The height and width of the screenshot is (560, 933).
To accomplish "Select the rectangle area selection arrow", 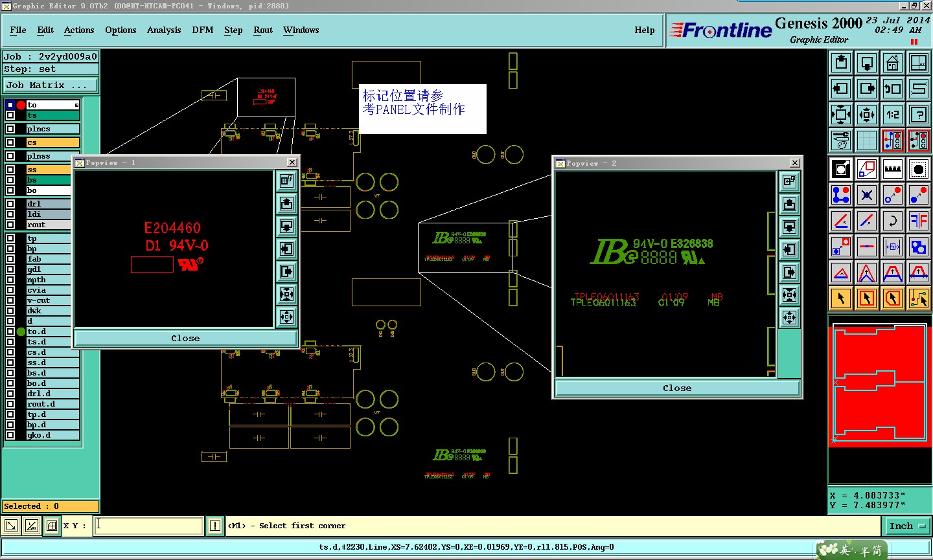I will (x=867, y=298).
